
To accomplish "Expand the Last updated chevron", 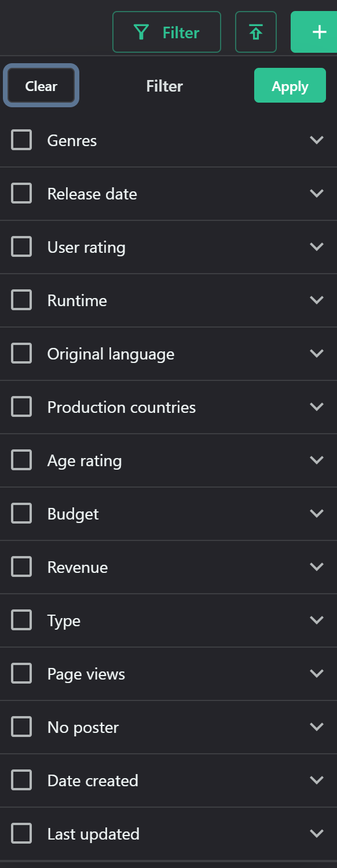I will coord(316,834).
